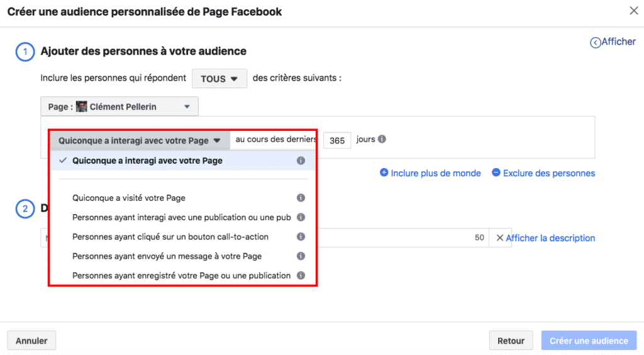The width and height of the screenshot is (644, 355).
Task: Click info icon for publication interaction option
Action: pyautogui.click(x=301, y=218)
